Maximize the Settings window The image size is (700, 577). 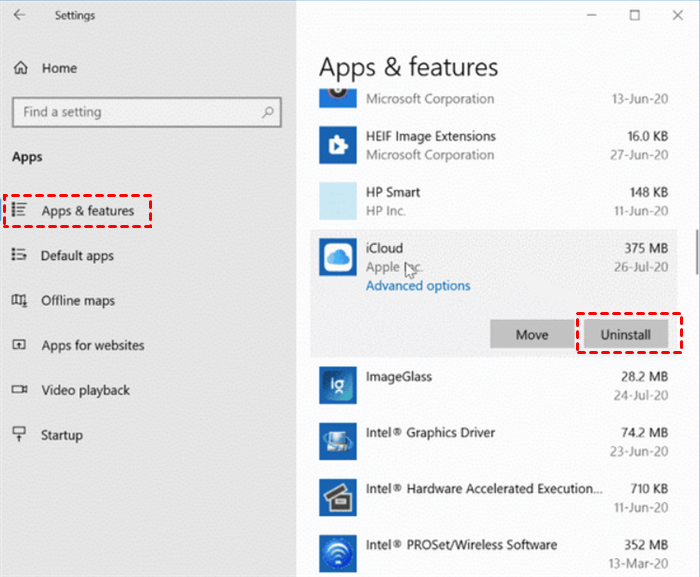[x=634, y=15]
